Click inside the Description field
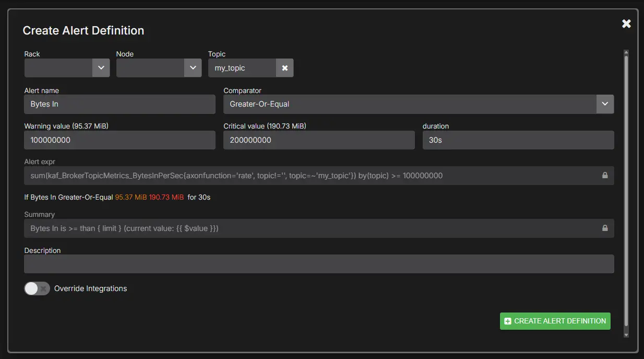The width and height of the screenshot is (644, 359). click(319, 264)
